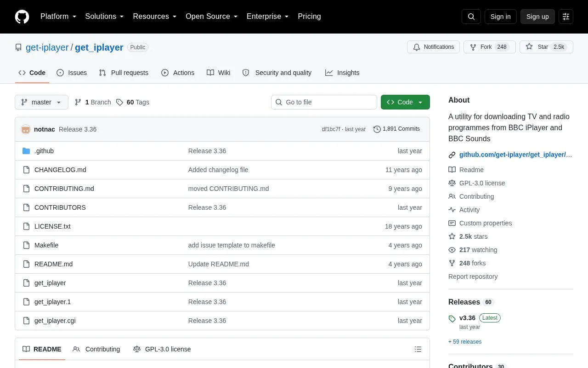The image size is (588, 368).
Task: Click the 1,891 Commits history link
Action: click(396, 129)
